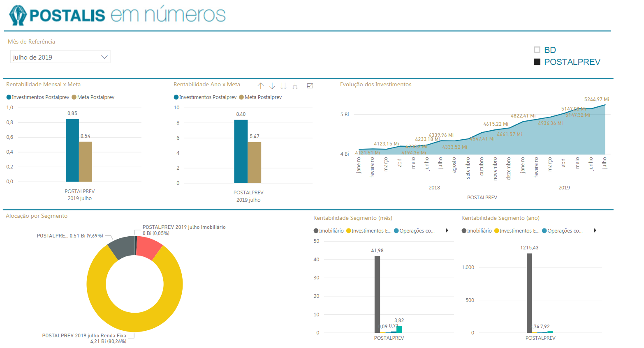Viewport: 644px width, 348px height.
Task: Select the 5,47 yearly target tan bar
Action: click(254, 163)
